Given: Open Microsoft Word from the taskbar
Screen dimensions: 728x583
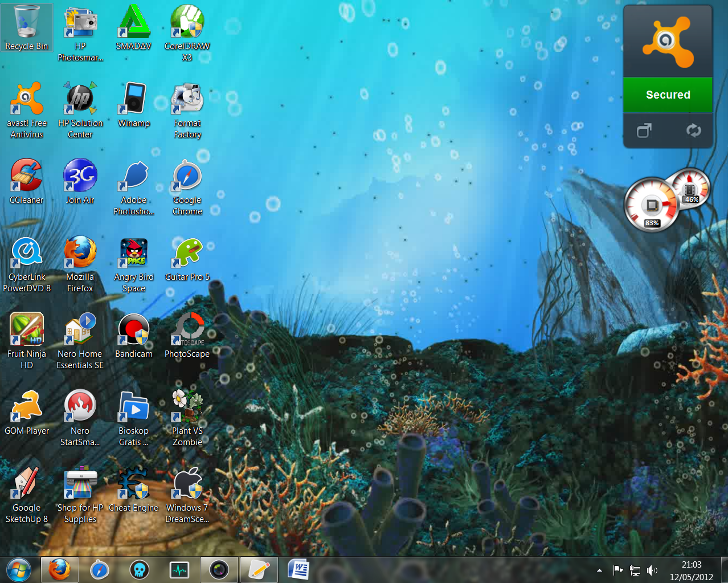Looking at the screenshot, I should [x=298, y=570].
